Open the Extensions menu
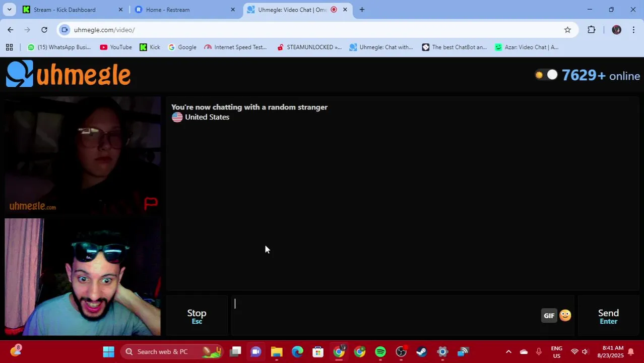The width and height of the screenshot is (644, 363). pyautogui.click(x=592, y=30)
